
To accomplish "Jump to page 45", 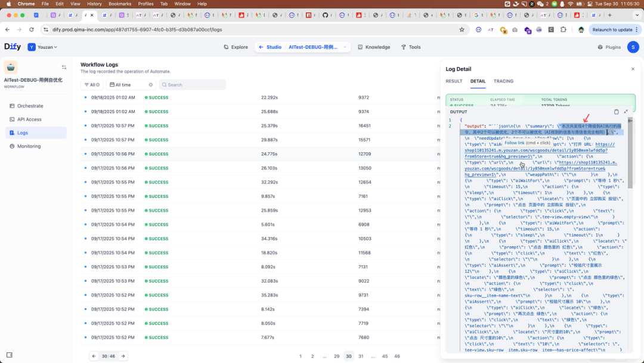I will pyautogui.click(x=385, y=356).
